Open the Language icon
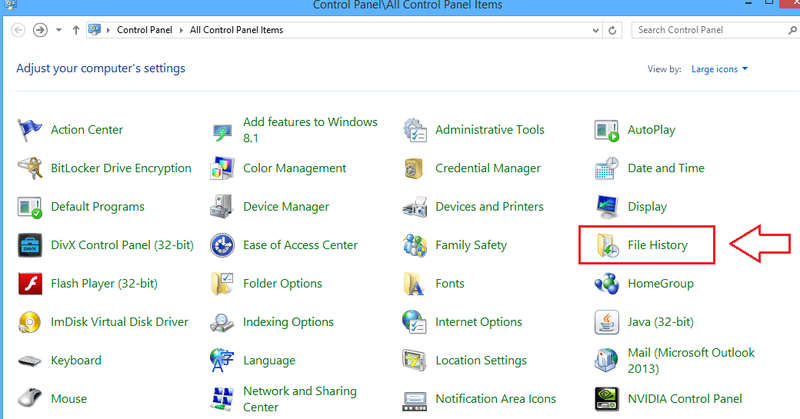This screenshot has height=419, width=800. coord(222,360)
